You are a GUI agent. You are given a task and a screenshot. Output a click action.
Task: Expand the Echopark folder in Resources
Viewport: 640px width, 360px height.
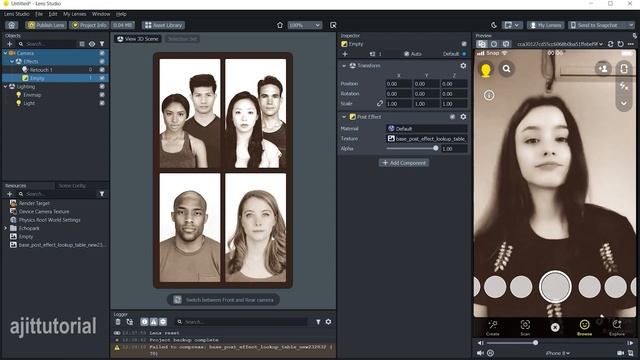click(5, 228)
